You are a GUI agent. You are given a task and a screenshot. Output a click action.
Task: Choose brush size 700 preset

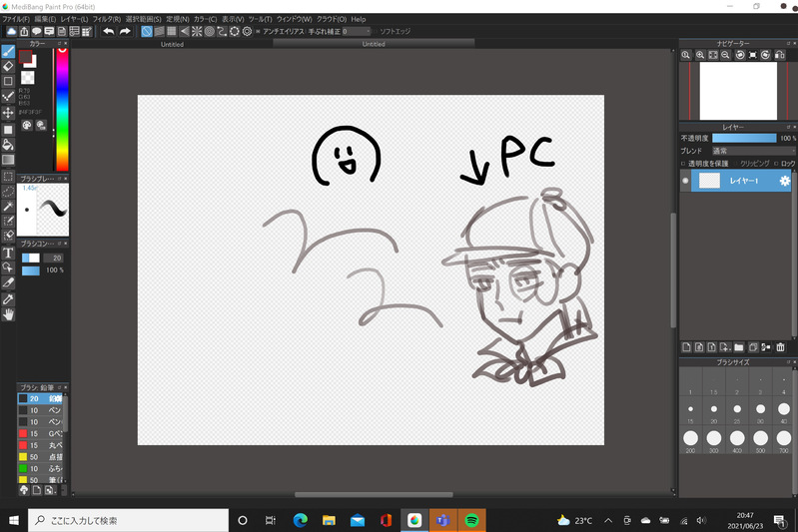point(784,438)
